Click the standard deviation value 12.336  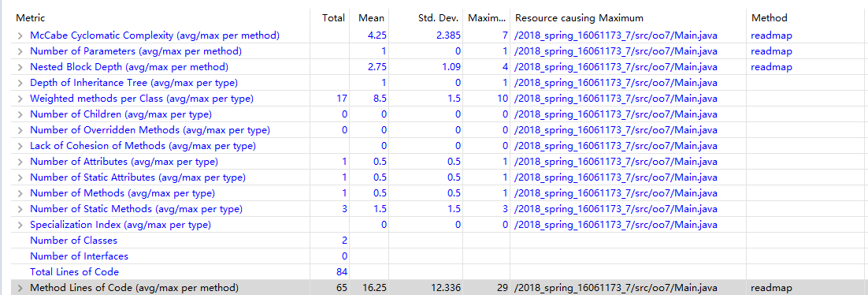click(445, 288)
